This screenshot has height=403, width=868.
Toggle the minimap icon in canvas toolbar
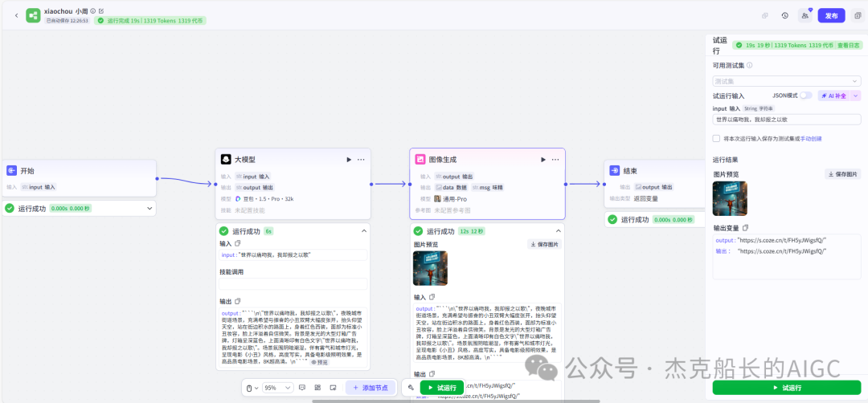click(333, 388)
